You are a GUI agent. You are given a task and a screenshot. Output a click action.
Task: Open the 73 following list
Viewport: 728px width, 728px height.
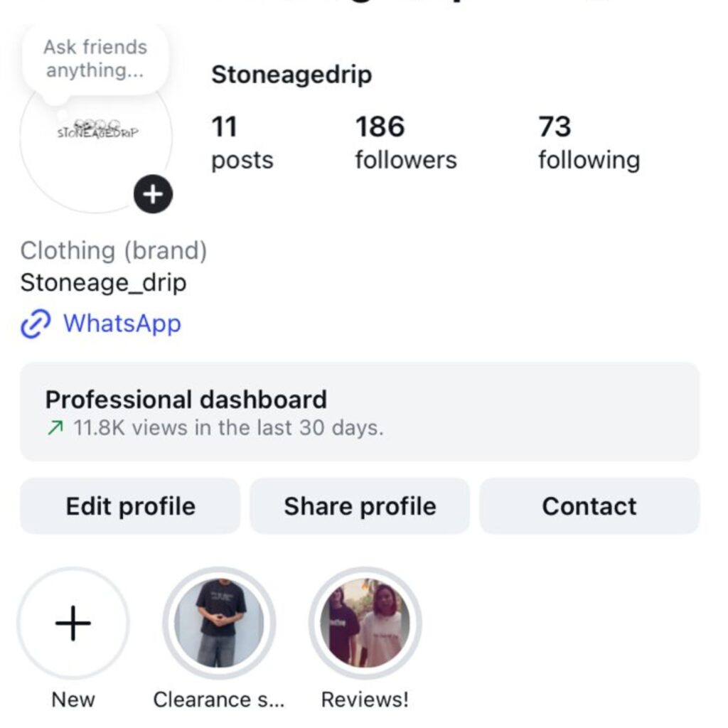point(588,143)
